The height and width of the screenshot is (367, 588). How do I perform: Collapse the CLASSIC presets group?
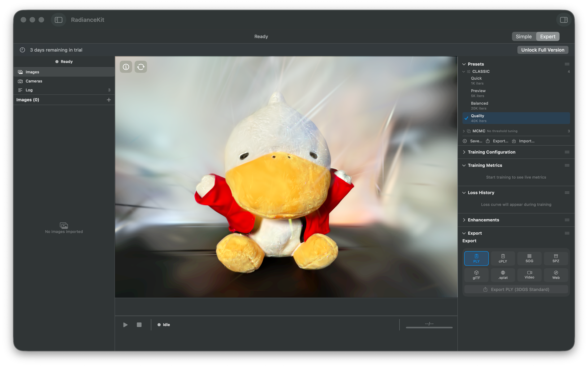(464, 71)
